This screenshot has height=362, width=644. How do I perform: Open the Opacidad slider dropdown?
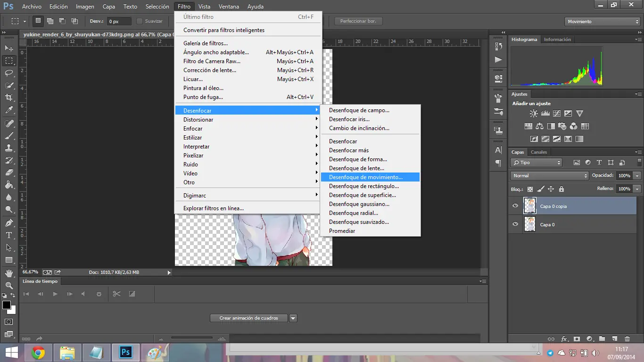coord(637,176)
